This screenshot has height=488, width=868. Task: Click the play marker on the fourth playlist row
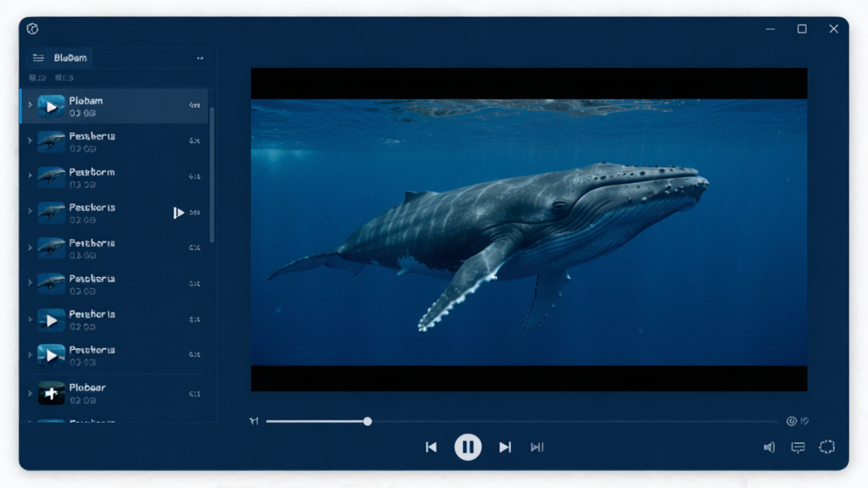(178, 213)
